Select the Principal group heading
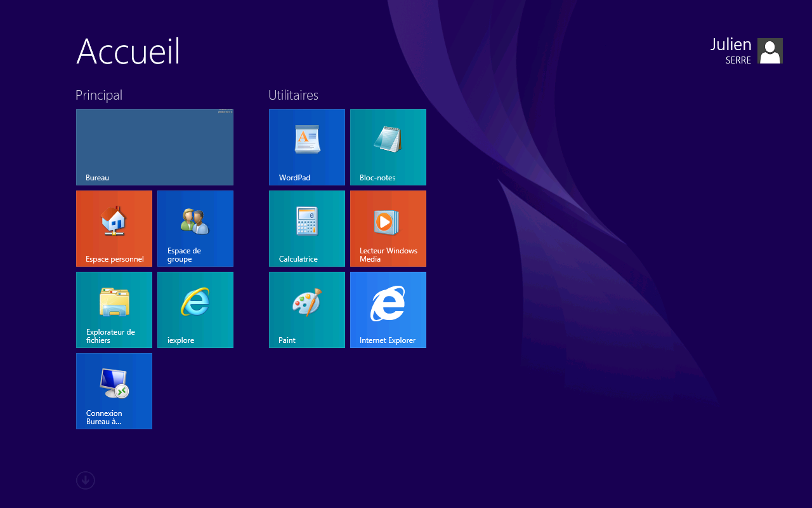The image size is (812, 508). point(99,95)
